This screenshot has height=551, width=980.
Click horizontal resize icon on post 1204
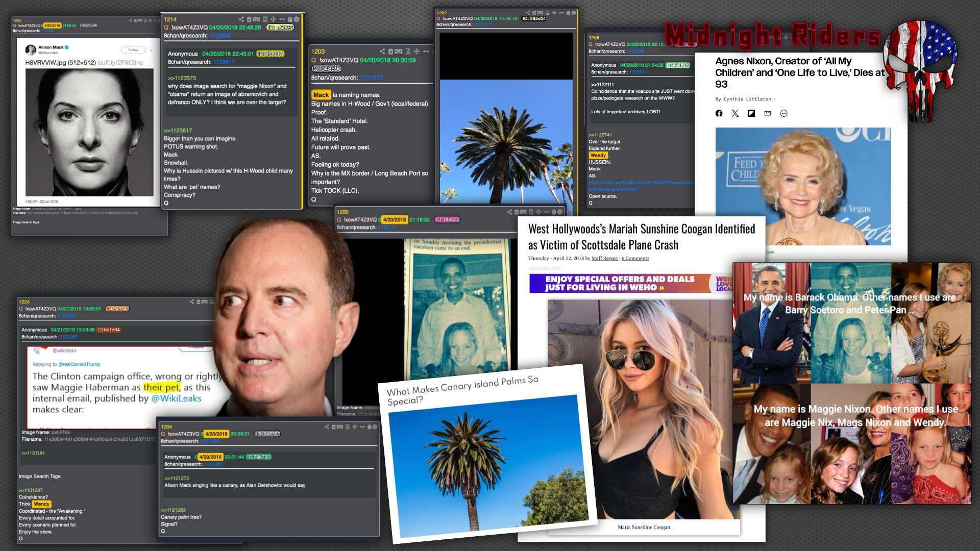pos(362,427)
